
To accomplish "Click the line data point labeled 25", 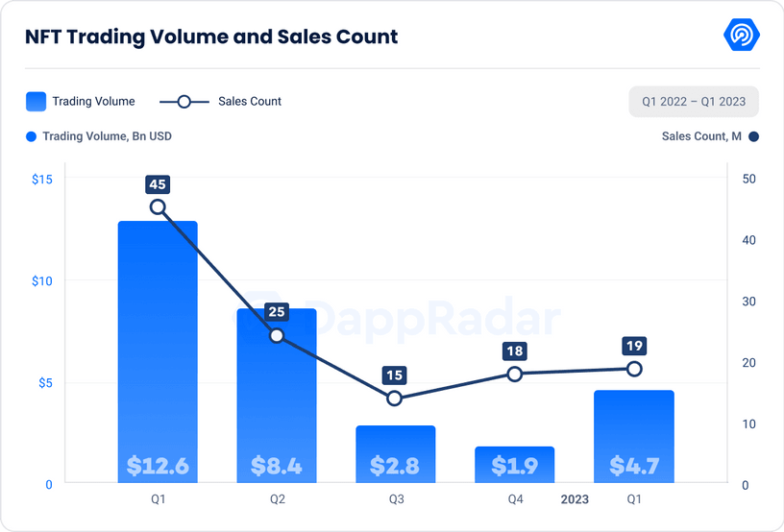I will (x=277, y=336).
